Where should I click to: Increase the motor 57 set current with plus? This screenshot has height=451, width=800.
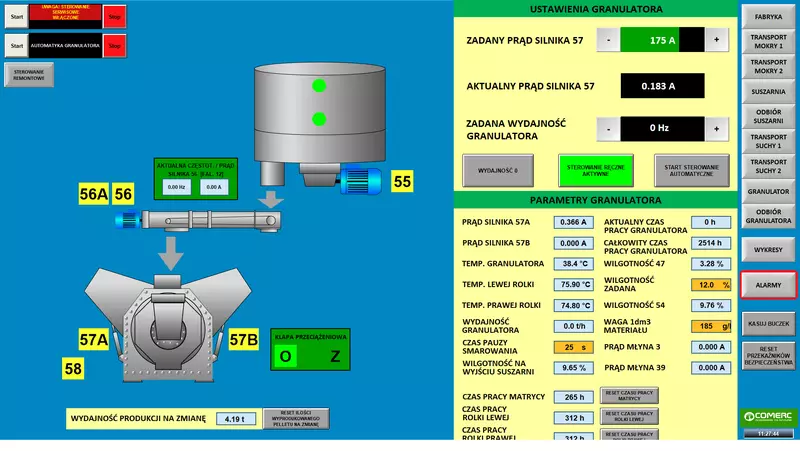[716, 41]
